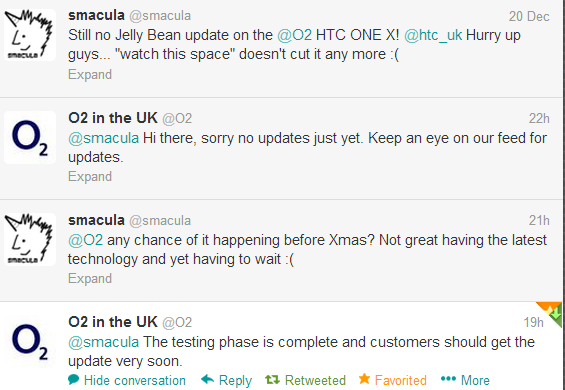Screen dimensions: 565x390
Task: Click 'O2 in the UK' name on 22h tweet
Action: (113, 118)
